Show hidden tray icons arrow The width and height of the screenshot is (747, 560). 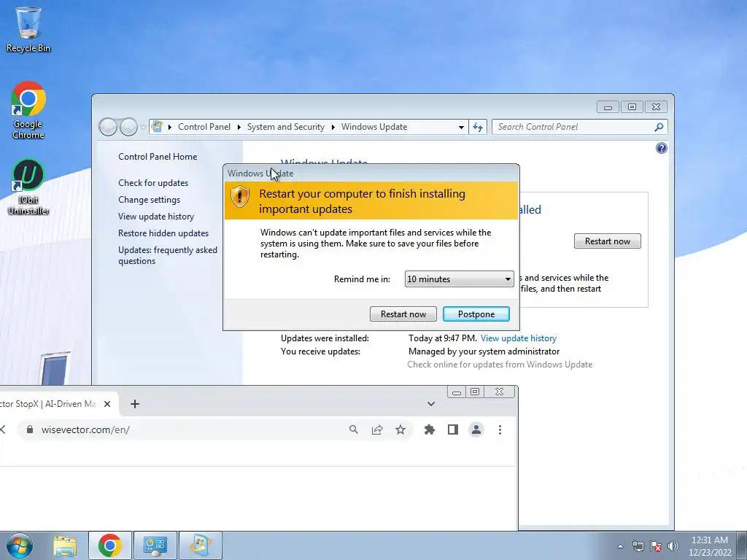point(620,546)
